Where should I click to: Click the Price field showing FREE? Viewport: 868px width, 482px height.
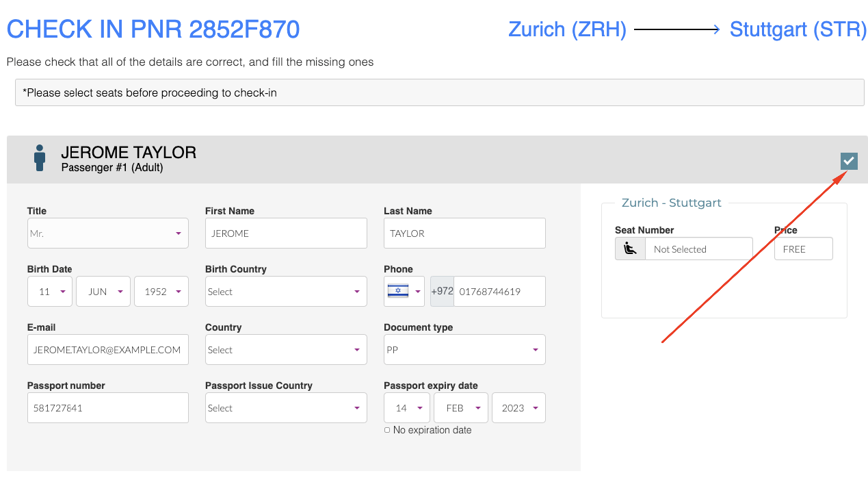click(x=804, y=249)
